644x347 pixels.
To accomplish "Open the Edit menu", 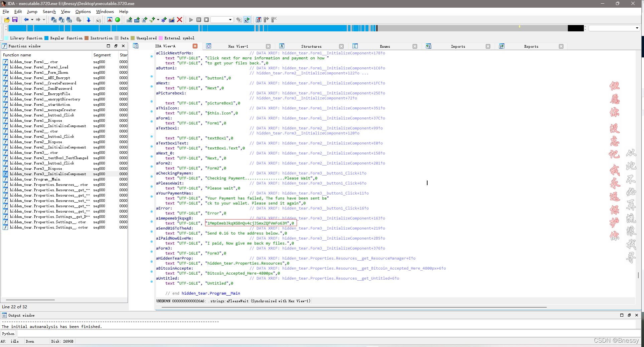I will pyautogui.click(x=18, y=11).
